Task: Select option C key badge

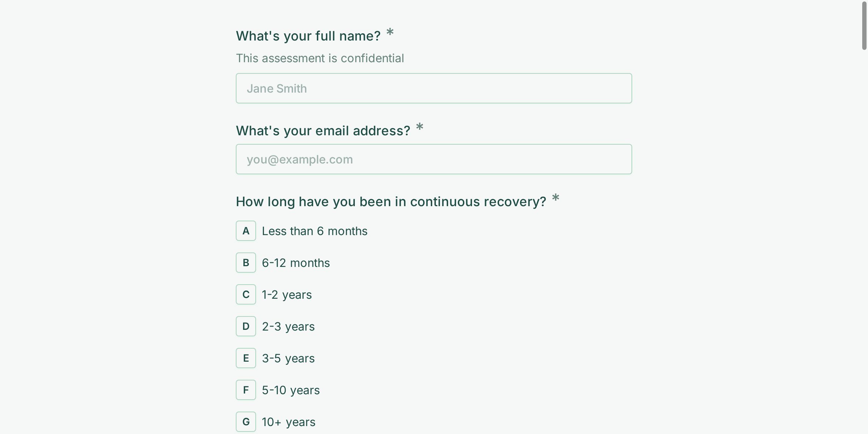Action: (246, 294)
